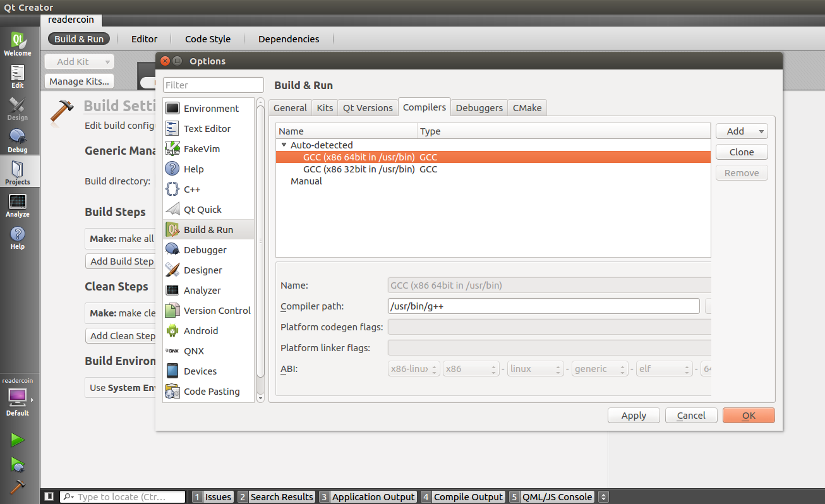Switch to the Debuggers tab
This screenshot has width=825, height=504.
click(479, 108)
